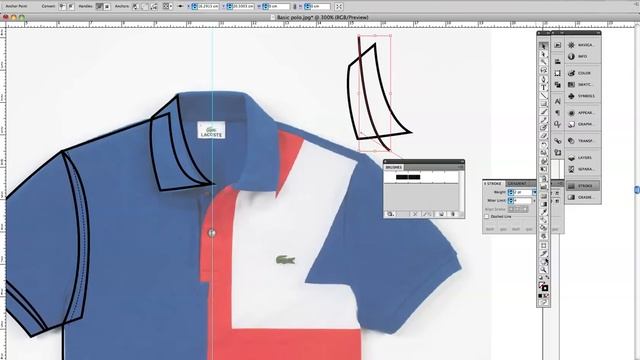Click the Basic polo.jpg document title
640x360 pixels.
tap(322, 18)
